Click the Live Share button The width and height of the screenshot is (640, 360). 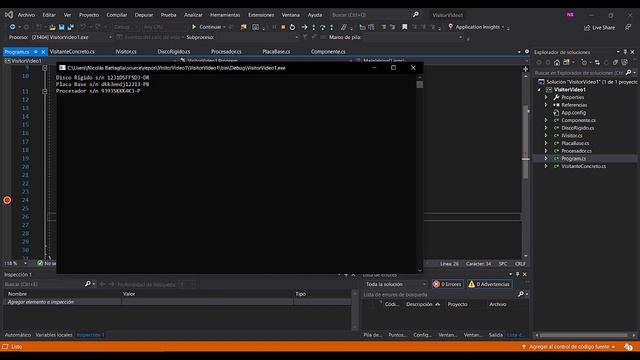coord(599,27)
